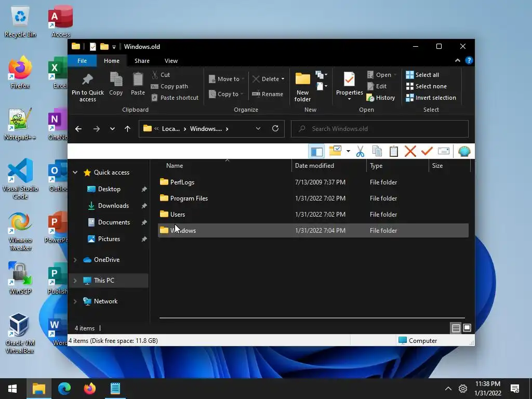Click Paste shortcut in the ribbon
532x399 pixels.
[x=175, y=98]
